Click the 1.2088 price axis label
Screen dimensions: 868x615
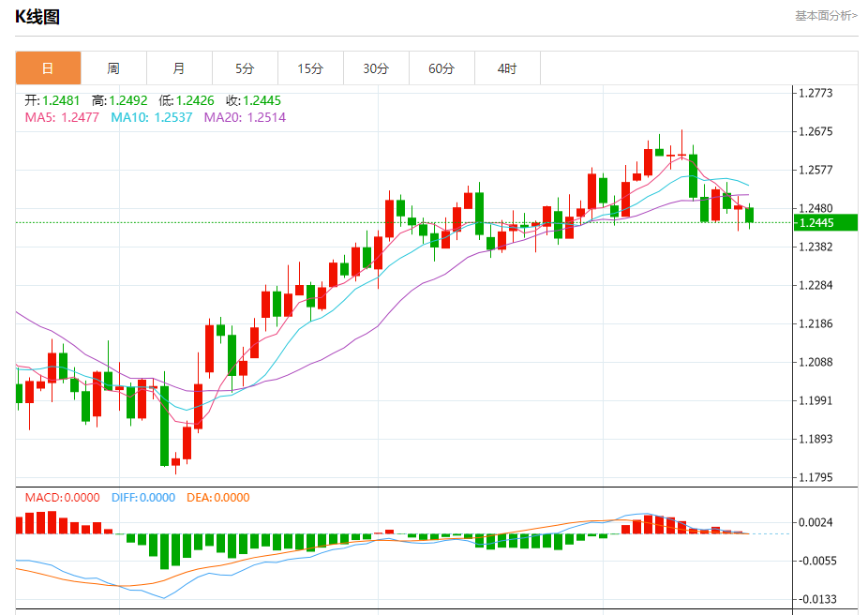coord(816,362)
